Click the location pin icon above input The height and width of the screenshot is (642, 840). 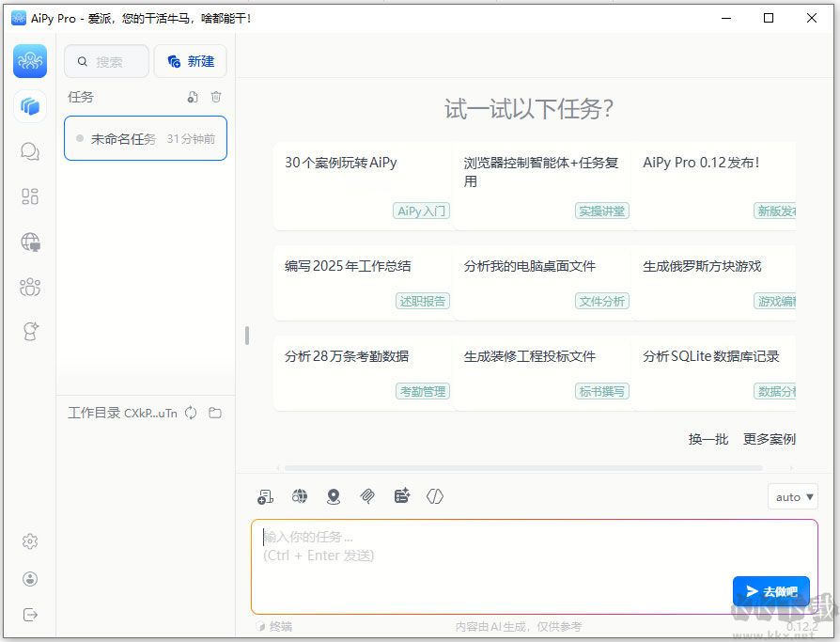click(334, 496)
